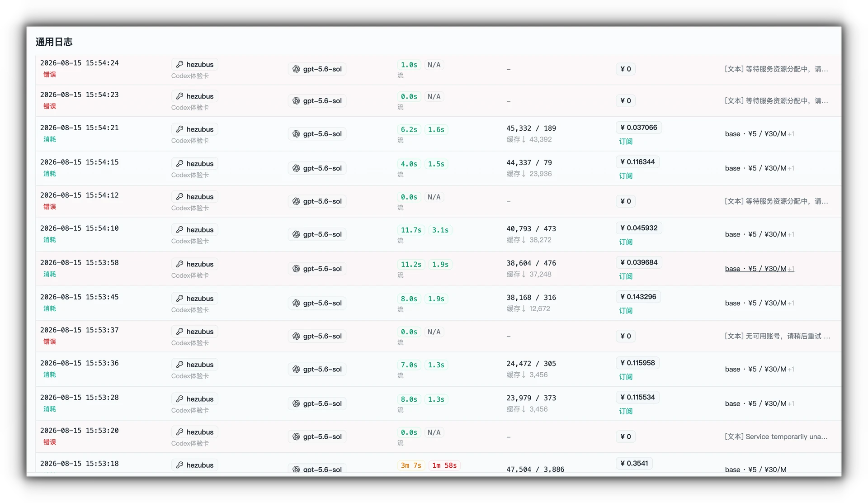Click key icon in 15:53:45 hezubus tag

pos(179,298)
